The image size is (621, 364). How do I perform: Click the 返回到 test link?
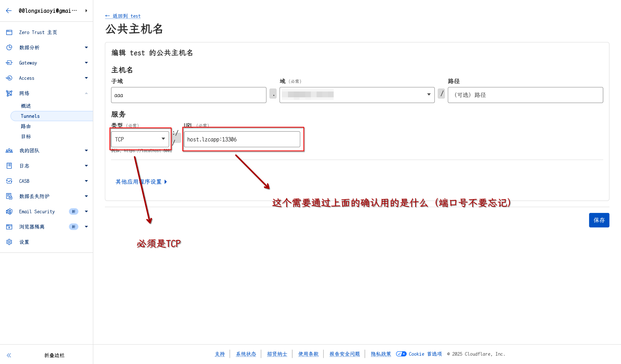pos(123,16)
